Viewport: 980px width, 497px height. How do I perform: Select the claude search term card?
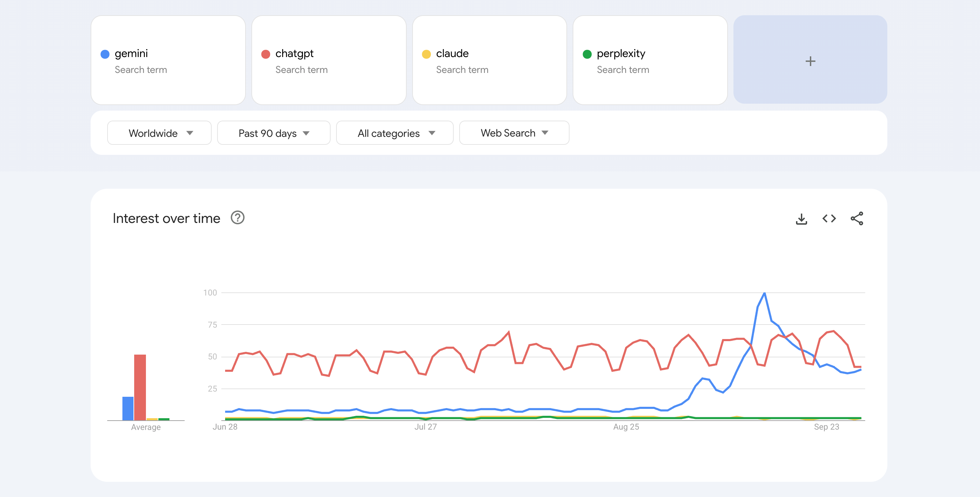tap(489, 60)
